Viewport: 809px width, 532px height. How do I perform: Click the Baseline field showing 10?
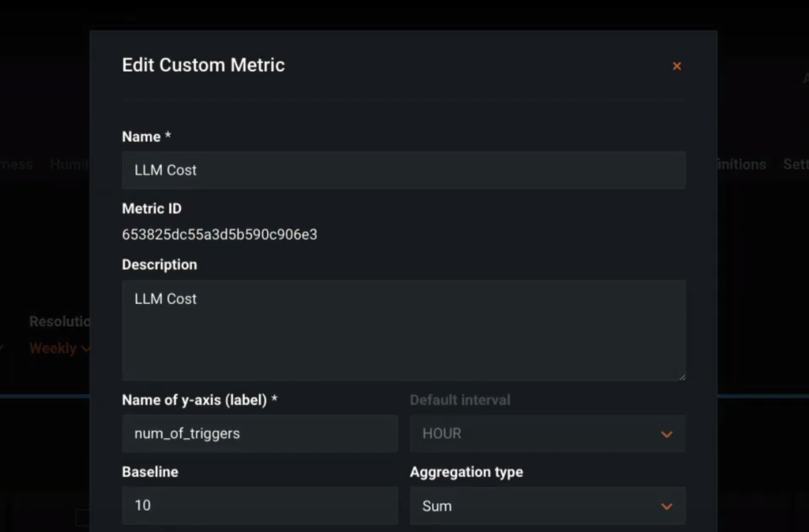(259, 505)
